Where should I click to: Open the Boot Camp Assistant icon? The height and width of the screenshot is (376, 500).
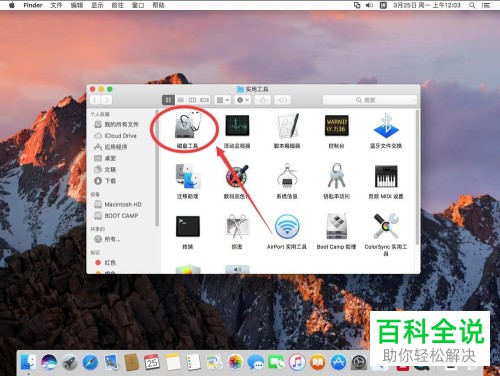pos(337,226)
